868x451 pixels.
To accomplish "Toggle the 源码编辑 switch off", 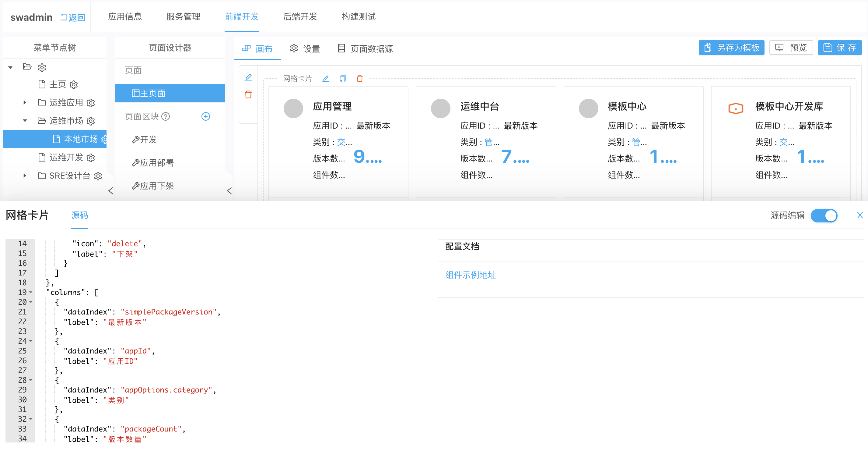I will 824,215.
